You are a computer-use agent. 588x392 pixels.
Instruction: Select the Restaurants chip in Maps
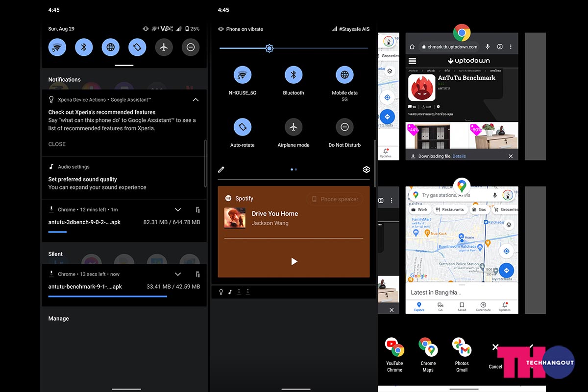(x=449, y=209)
